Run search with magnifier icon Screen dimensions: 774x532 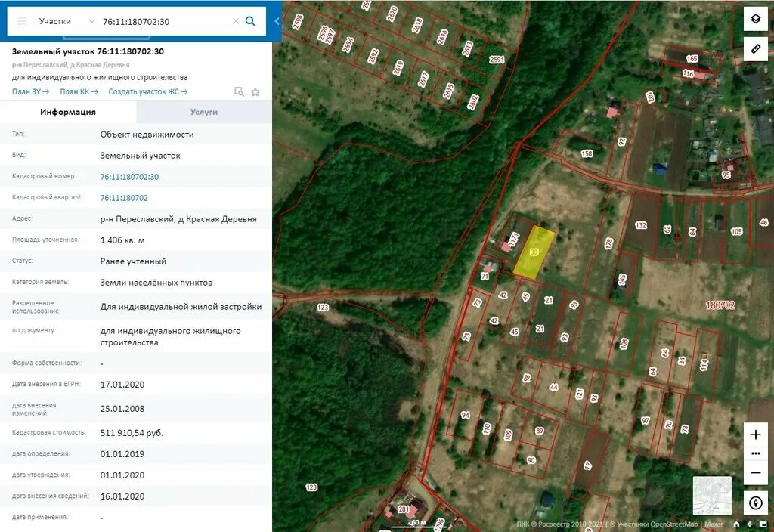(x=250, y=21)
